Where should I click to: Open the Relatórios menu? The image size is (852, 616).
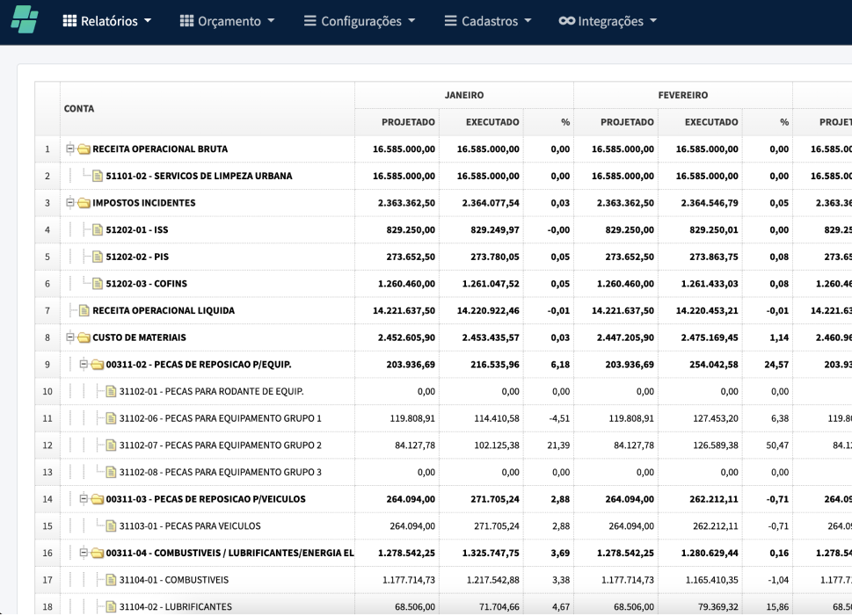click(x=107, y=22)
